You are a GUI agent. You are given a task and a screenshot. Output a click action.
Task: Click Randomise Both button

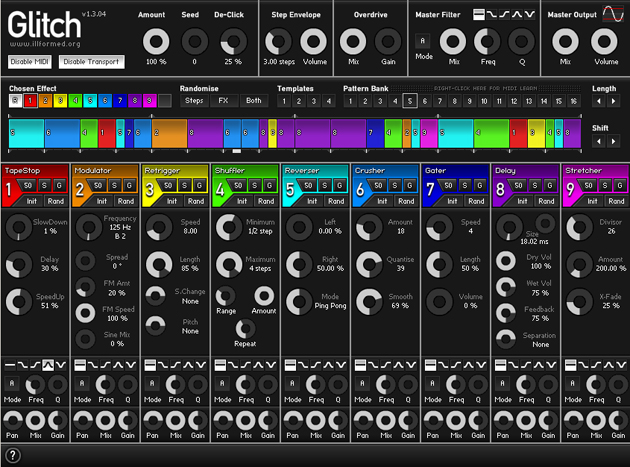tap(253, 100)
